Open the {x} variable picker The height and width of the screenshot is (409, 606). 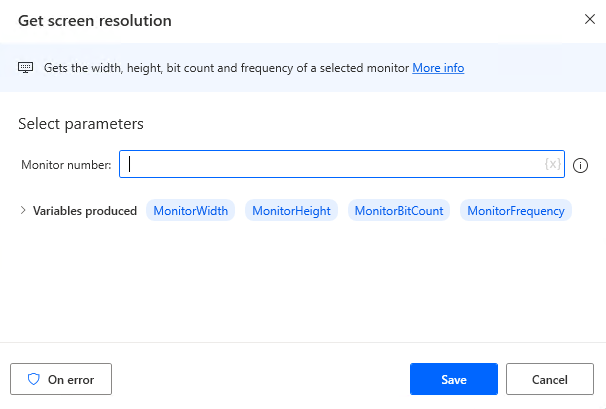(x=552, y=164)
